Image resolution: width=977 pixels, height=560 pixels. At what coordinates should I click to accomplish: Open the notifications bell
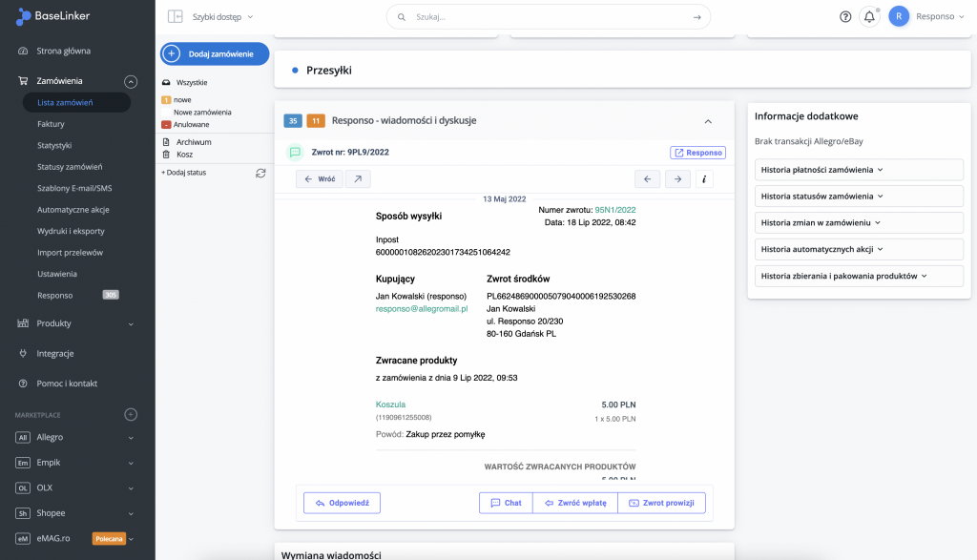tap(869, 17)
